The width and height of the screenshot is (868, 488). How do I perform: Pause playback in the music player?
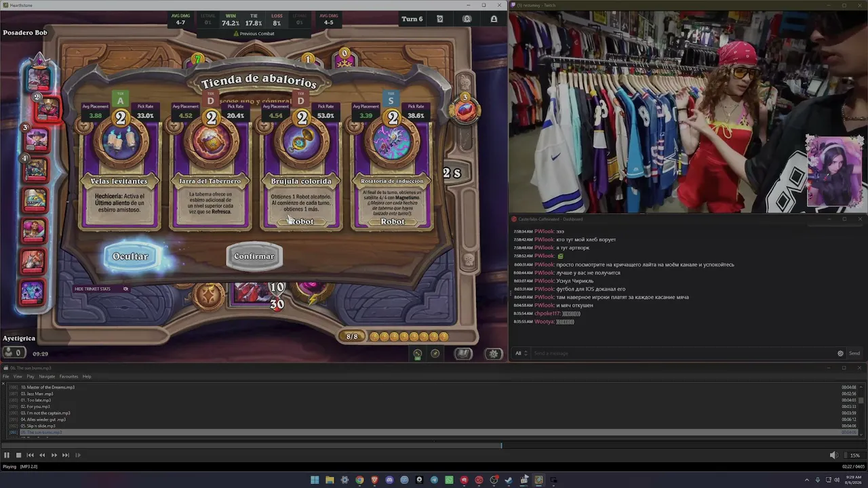[7, 455]
